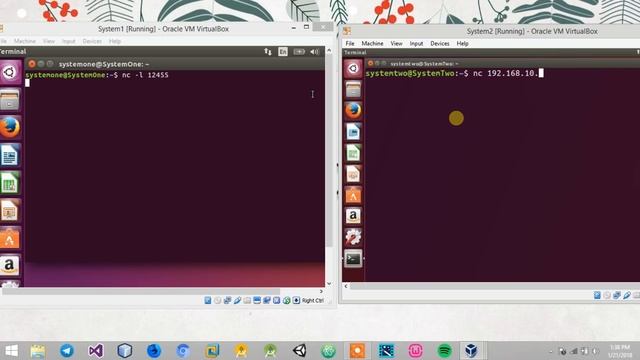Maximize System1 VirtualBox window

coord(307,27)
